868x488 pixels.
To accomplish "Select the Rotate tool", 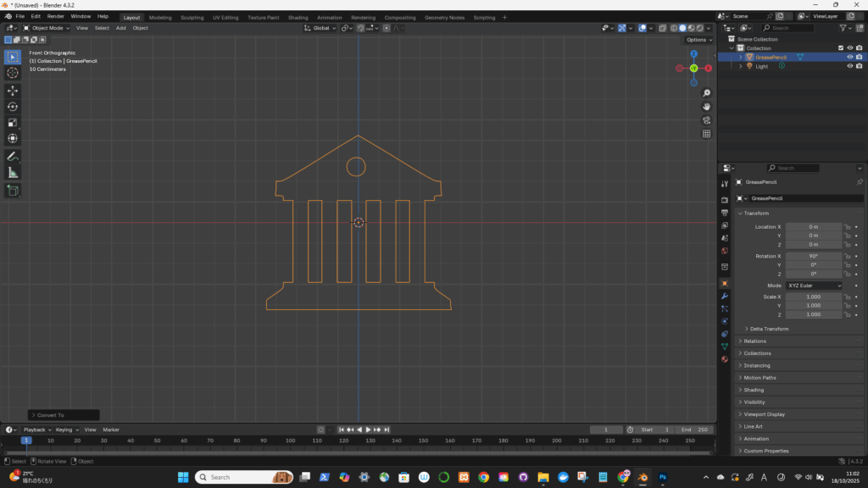I will point(13,107).
